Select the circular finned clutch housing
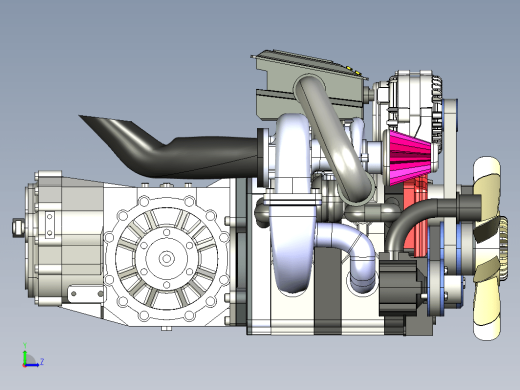Screen dimensions: 520x390 click(x=166, y=258)
